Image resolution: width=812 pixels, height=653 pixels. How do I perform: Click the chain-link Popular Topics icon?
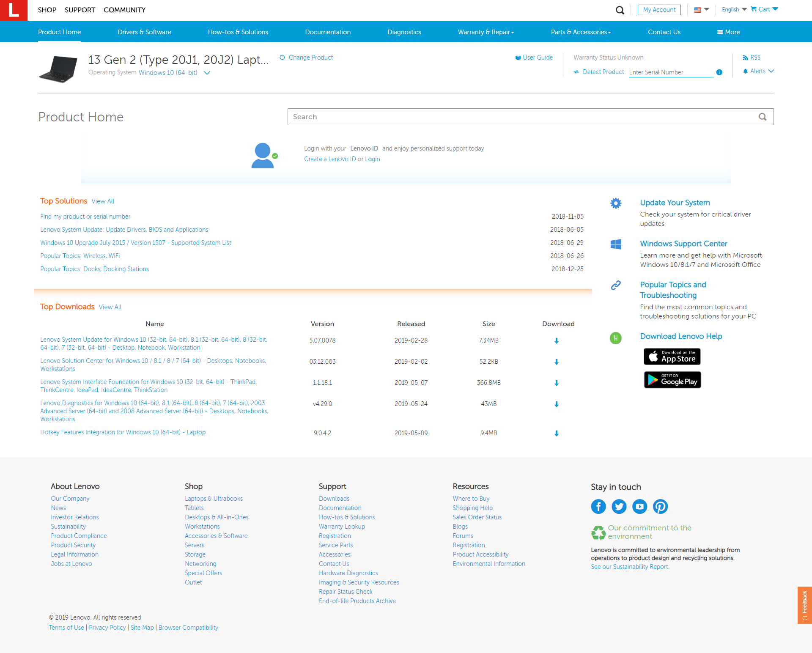pyautogui.click(x=616, y=285)
